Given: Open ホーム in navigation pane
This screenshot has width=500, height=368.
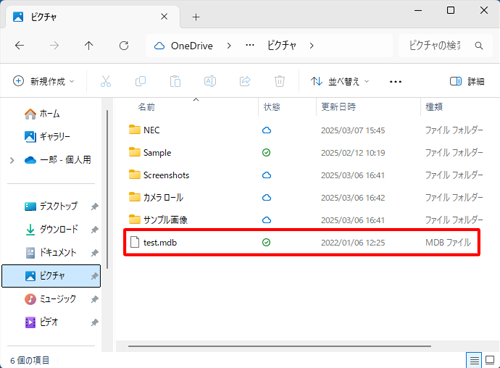Looking at the screenshot, I should [42, 114].
